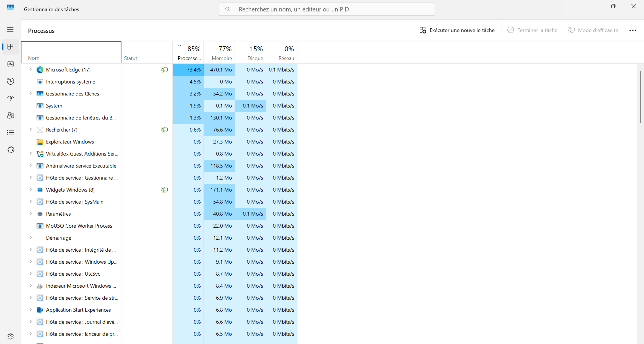
Task: Expand the Paramètres process row
Action: pos(30,214)
